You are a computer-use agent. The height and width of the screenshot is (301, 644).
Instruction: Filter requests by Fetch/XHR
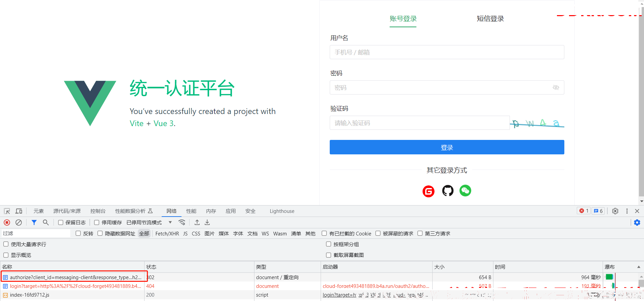pos(167,233)
